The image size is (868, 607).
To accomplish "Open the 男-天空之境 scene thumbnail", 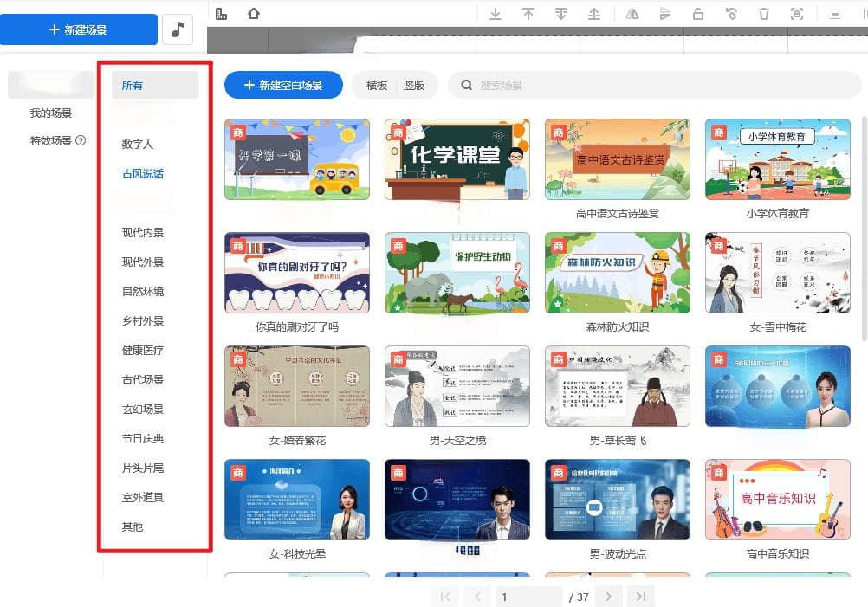I will pos(457,386).
